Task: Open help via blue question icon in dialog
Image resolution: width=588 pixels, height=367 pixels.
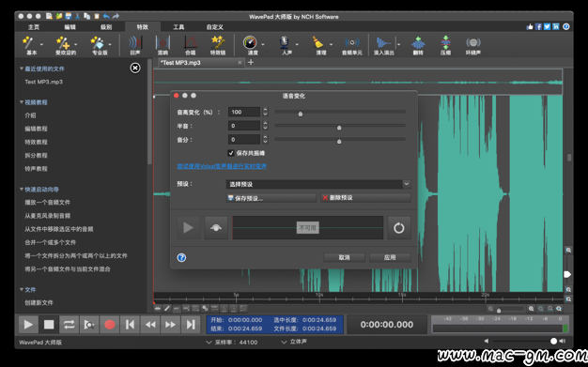Action: [x=181, y=257]
